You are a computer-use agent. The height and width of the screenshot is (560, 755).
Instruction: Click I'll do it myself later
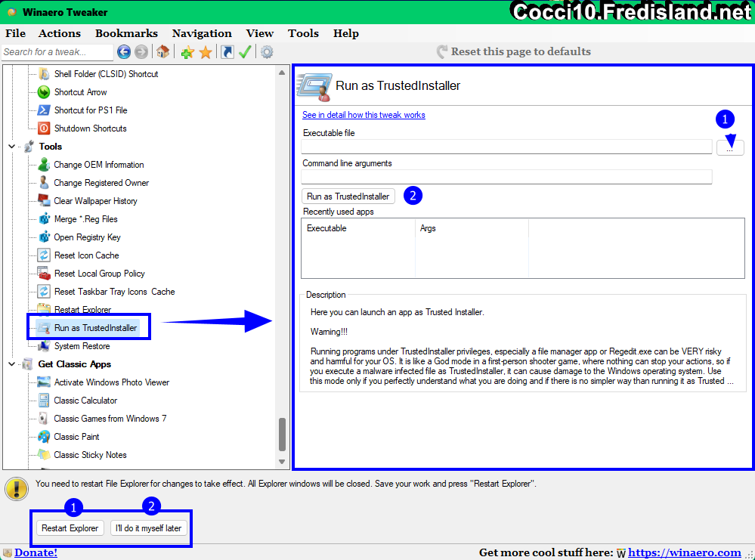(x=148, y=528)
